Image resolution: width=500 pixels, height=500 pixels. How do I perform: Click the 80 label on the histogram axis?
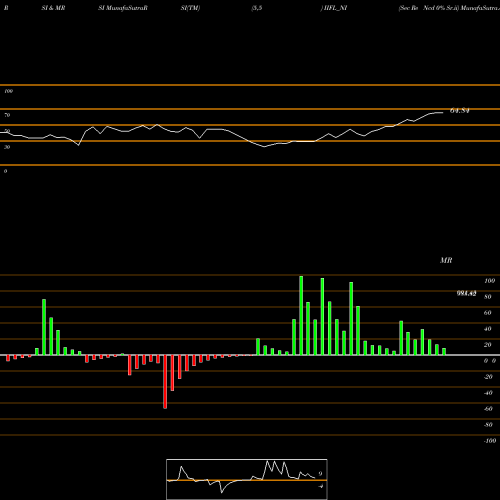488,297
